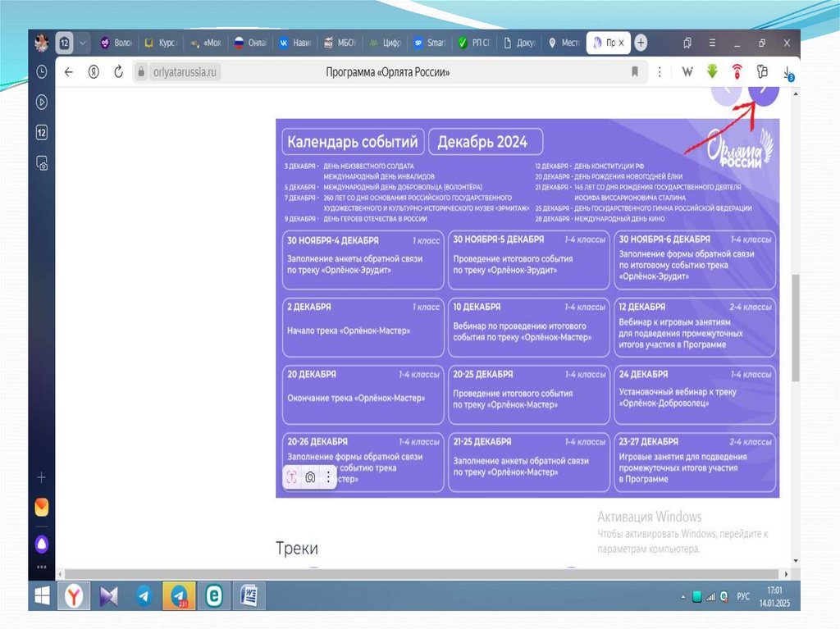This screenshot has height=629, width=840.
Task: Click the Yandex 'Я' home button
Action: (x=94, y=72)
